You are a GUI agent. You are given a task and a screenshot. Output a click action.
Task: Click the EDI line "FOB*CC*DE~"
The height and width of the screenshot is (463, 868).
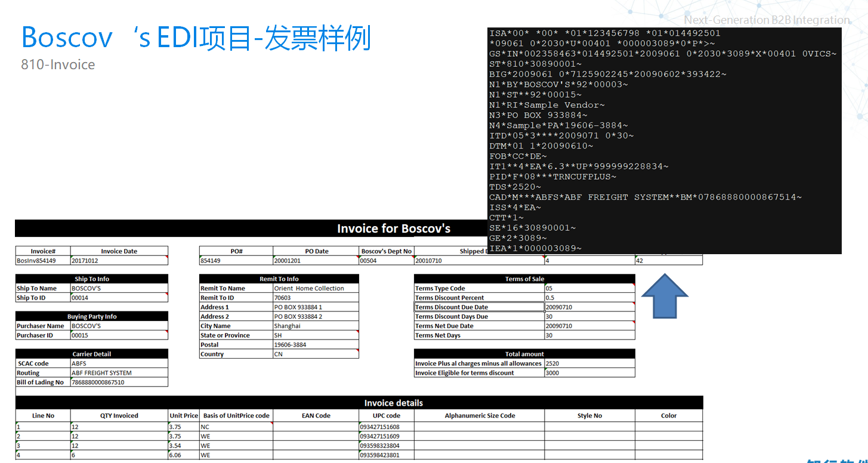[518, 156]
